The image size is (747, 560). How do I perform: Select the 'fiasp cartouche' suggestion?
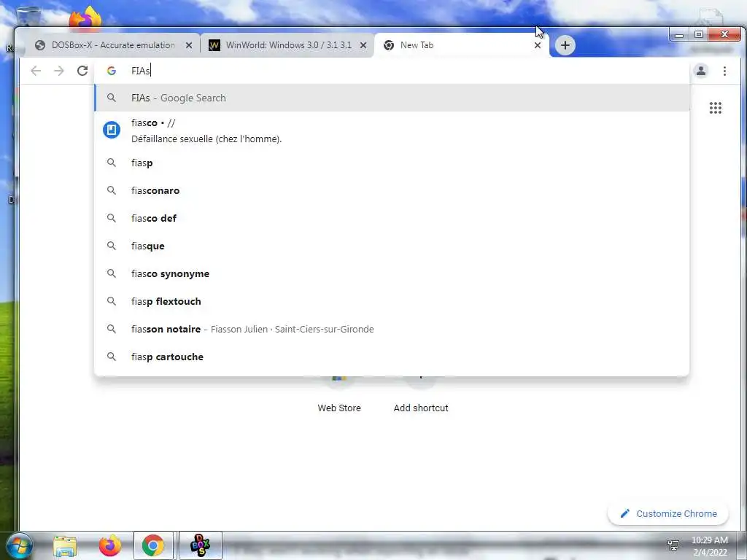click(x=392, y=357)
